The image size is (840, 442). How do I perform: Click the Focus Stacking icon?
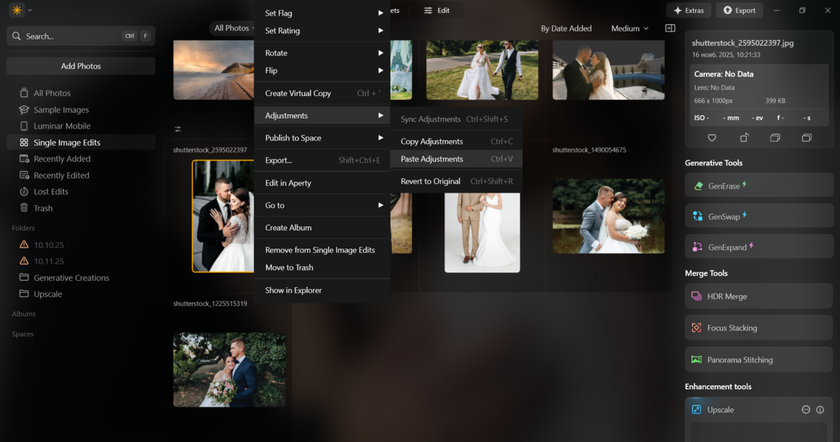(696, 327)
